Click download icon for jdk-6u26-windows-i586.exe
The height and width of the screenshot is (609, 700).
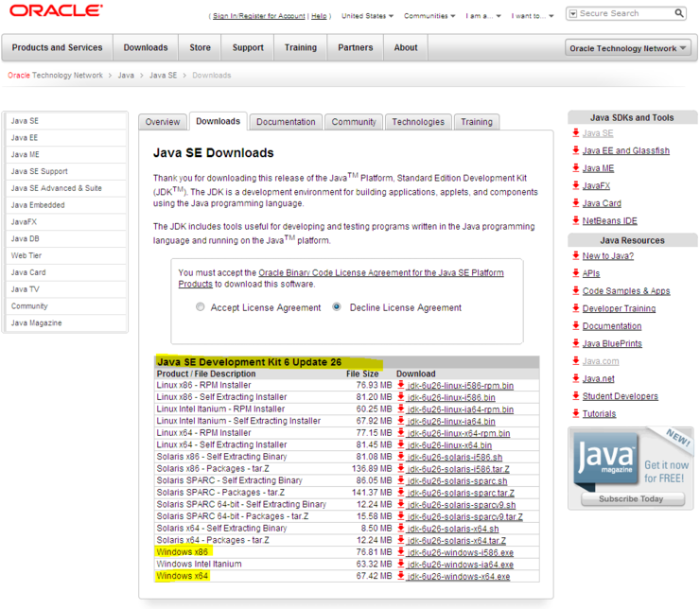pos(401,552)
